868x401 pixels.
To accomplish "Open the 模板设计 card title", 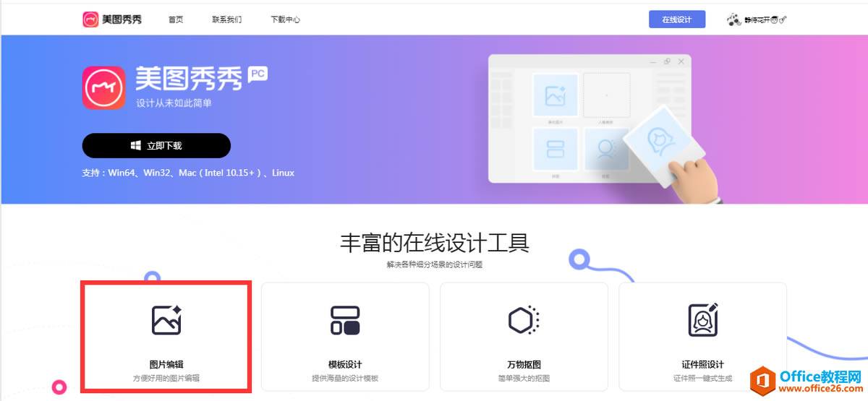I will tap(345, 364).
